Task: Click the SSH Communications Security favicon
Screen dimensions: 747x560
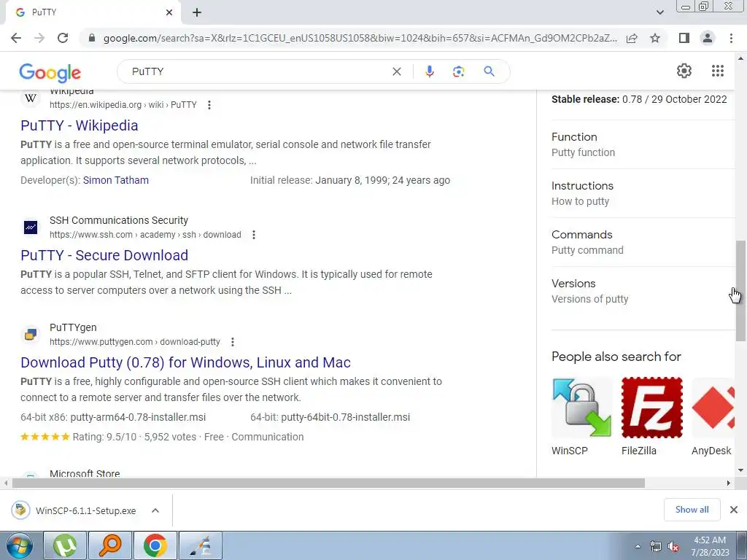Action: click(31, 227)
